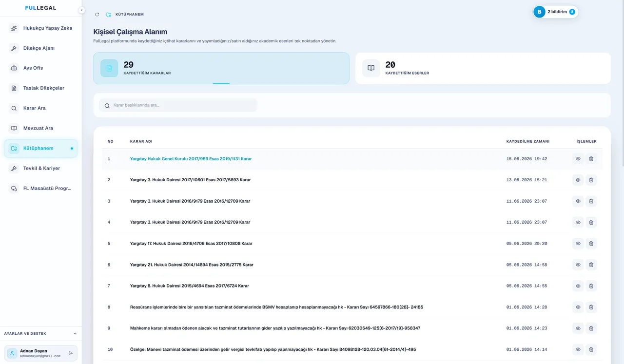The width and height of the screenshot is (624, 364).
Task: Open Yargıtay 8. Hukuk Dairesi 2015/4694 decision
Action: [190, 286]
